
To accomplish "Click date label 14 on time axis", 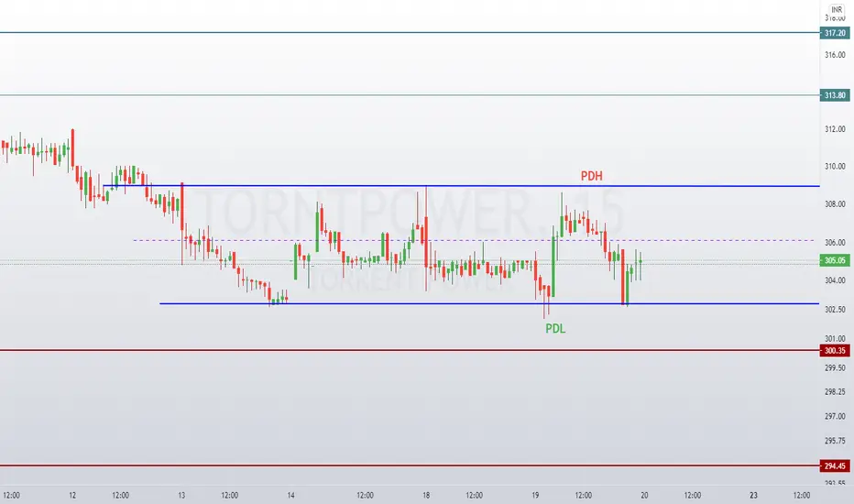I will click(x=290, y=495).
